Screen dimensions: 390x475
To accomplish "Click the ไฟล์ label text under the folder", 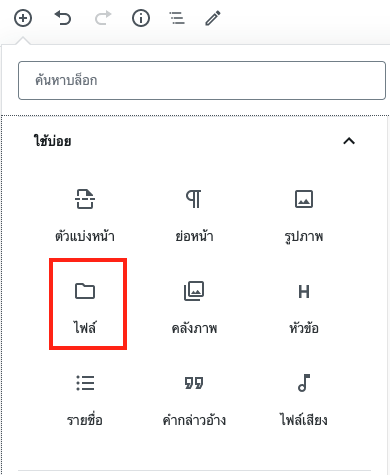I will pos(85,327).
